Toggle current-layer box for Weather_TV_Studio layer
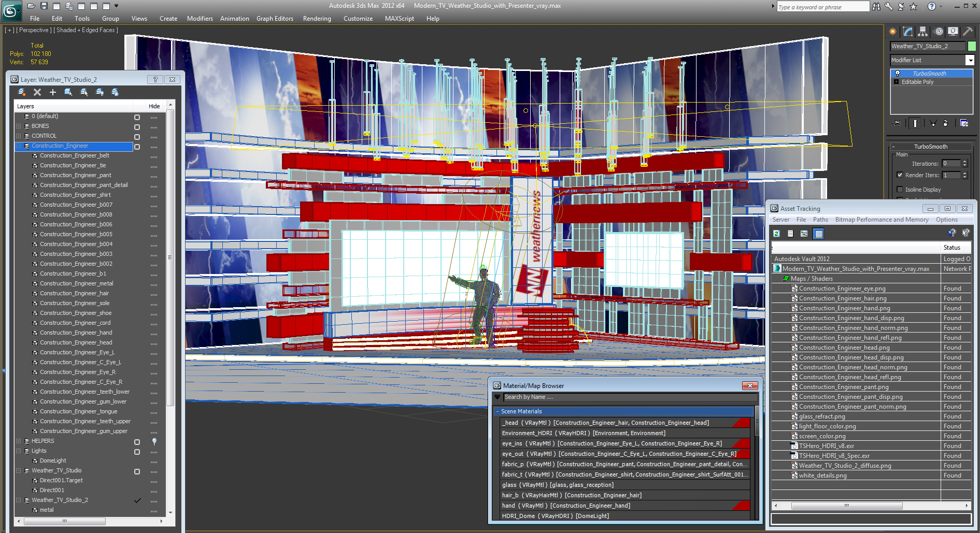The image size is (980, 533). tap(137, 471)
